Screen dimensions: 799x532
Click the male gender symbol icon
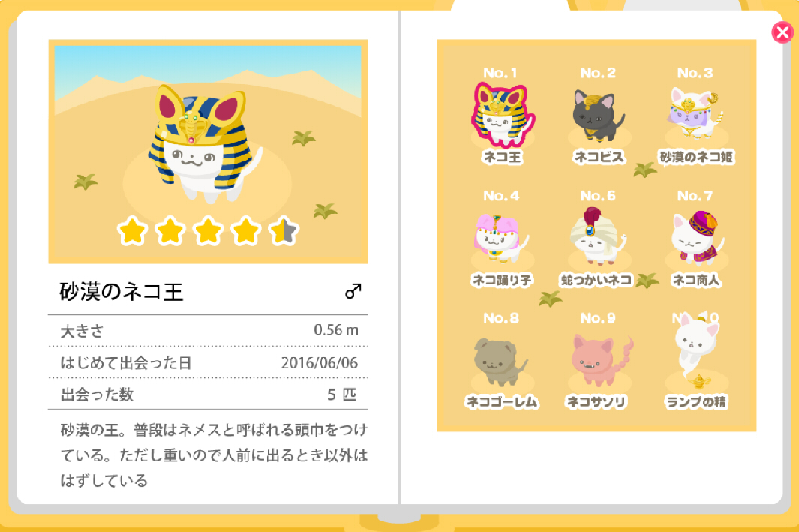(x=353, y=291)
